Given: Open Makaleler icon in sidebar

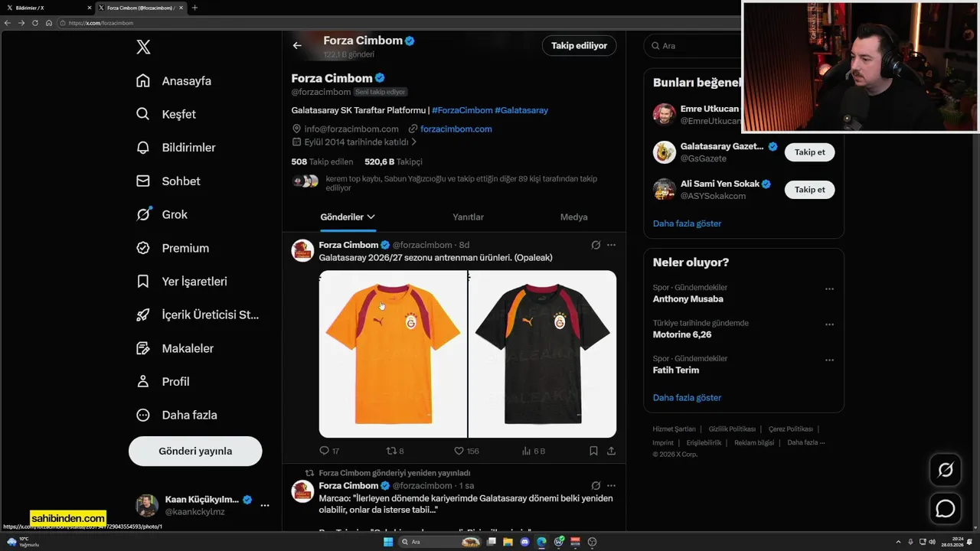Looking at the screenshot, I should click(x=142, y=348).
